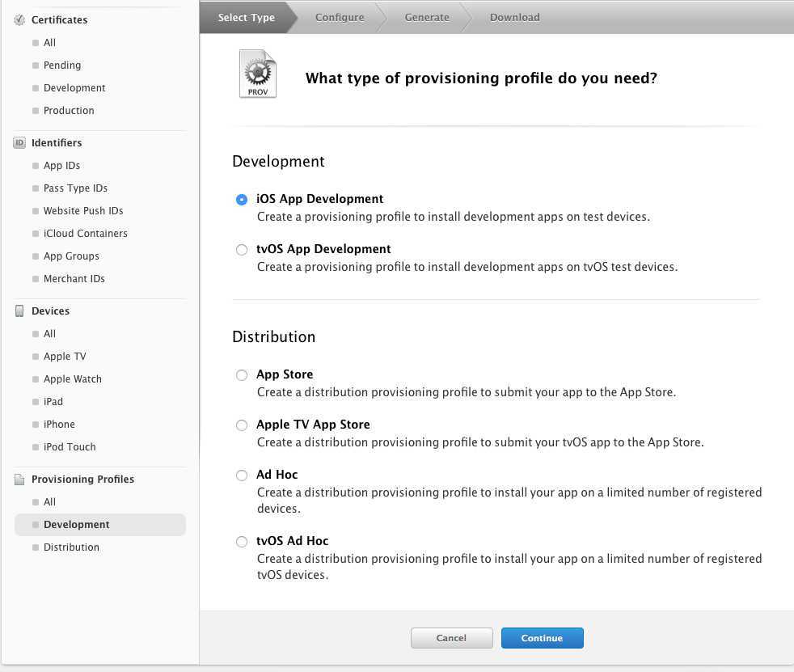Image resolution: width=794 pixels, height=672 pixels.
Task: Click the Devices section phone icon
Action: 19,311
